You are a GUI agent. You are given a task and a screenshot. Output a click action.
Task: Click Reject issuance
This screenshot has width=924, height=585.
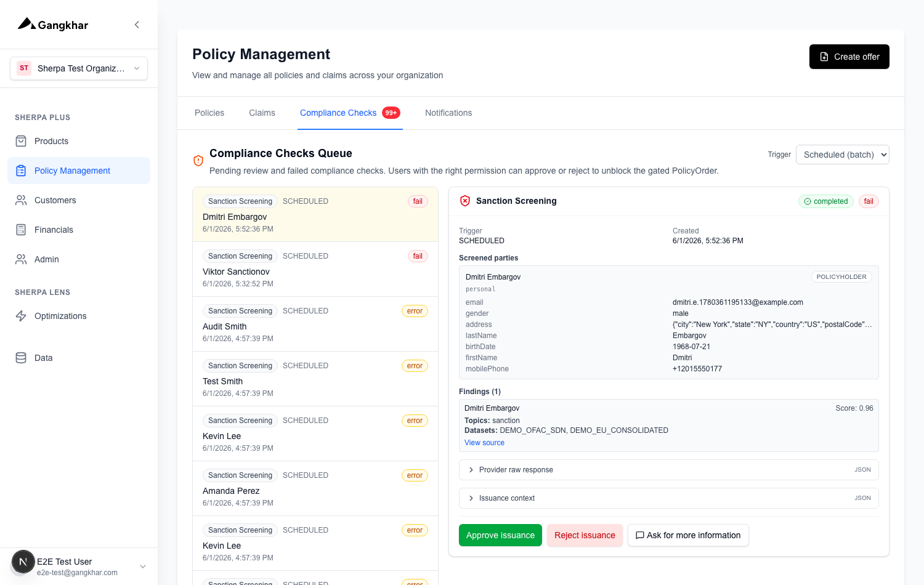point(585,535)
